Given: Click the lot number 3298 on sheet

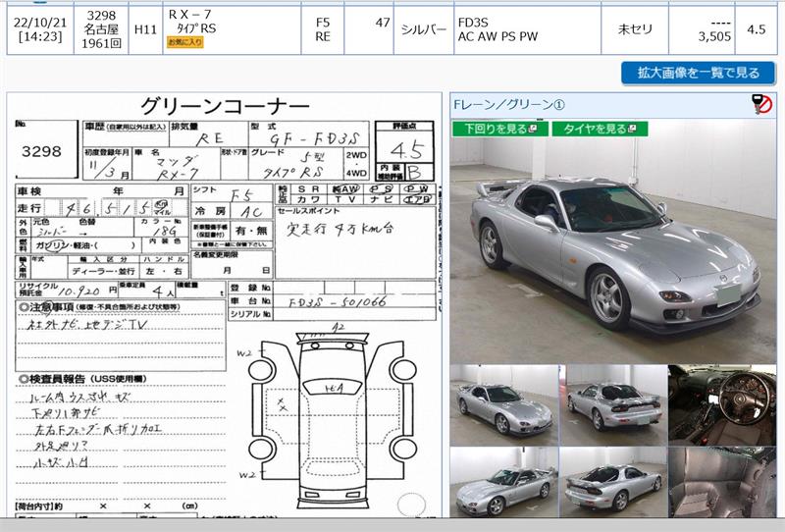Looking at the screenshot, I should [41, 151].
